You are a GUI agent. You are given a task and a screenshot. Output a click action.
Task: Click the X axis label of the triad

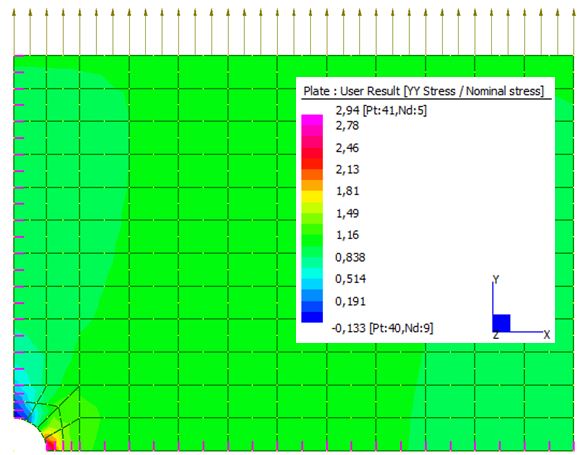point(547,335)
